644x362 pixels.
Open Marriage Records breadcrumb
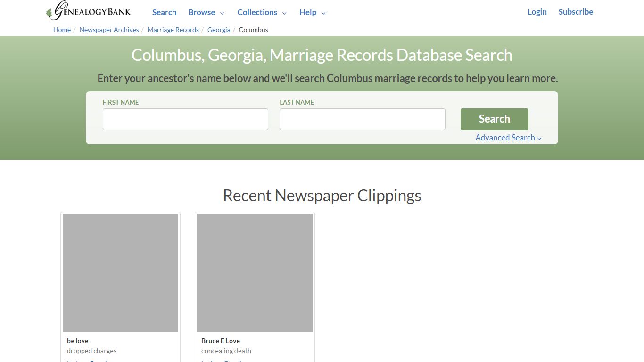pyautogui.click(x=173, y=30)
